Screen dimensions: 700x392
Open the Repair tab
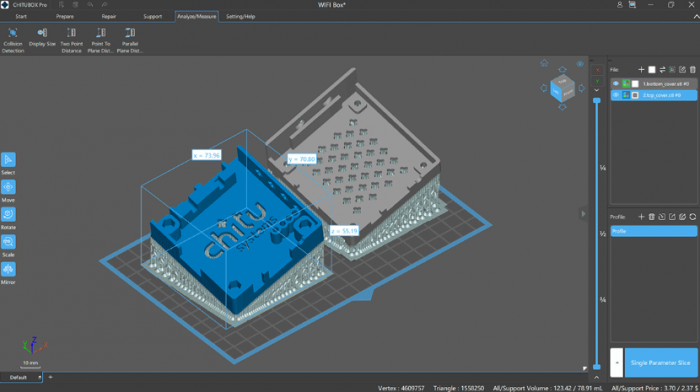tap(108, 17)
